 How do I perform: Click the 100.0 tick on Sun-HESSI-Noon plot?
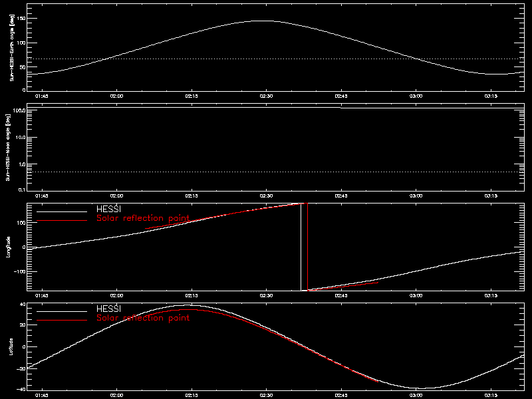point(20,110)
